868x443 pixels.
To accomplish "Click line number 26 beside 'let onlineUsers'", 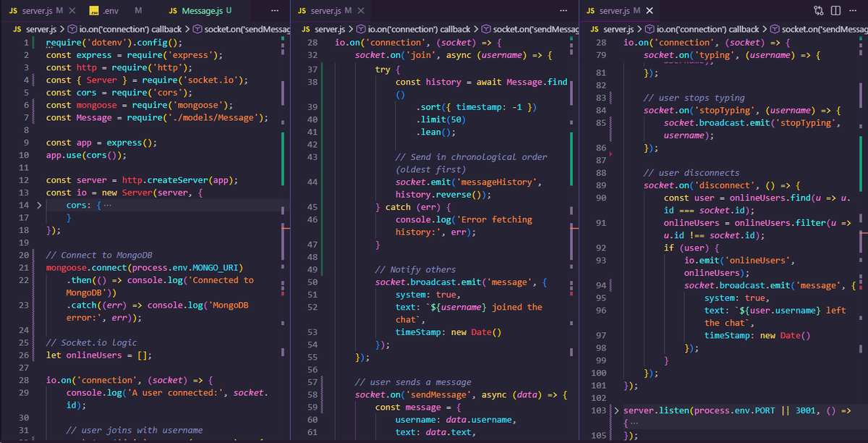I will (24, 355).
